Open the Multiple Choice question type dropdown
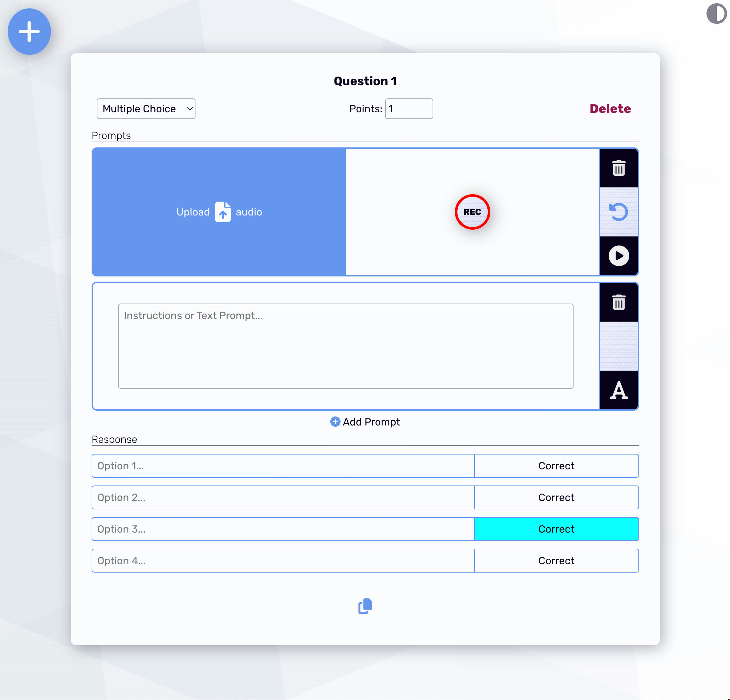 click(x=146, y=108)
